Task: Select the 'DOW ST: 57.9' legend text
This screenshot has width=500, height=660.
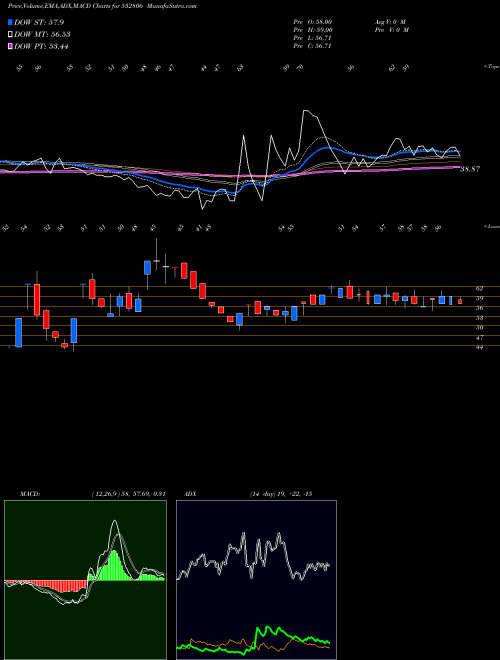Action: point(39,22)
